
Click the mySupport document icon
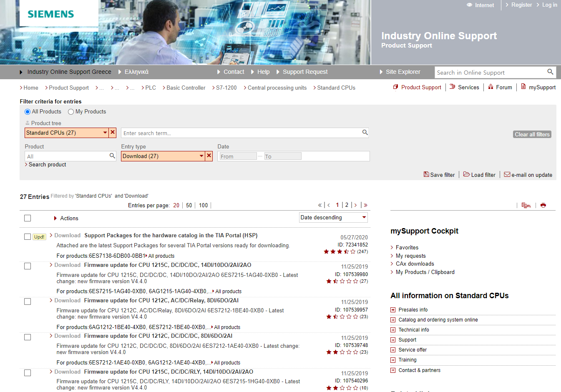[523, 87]
